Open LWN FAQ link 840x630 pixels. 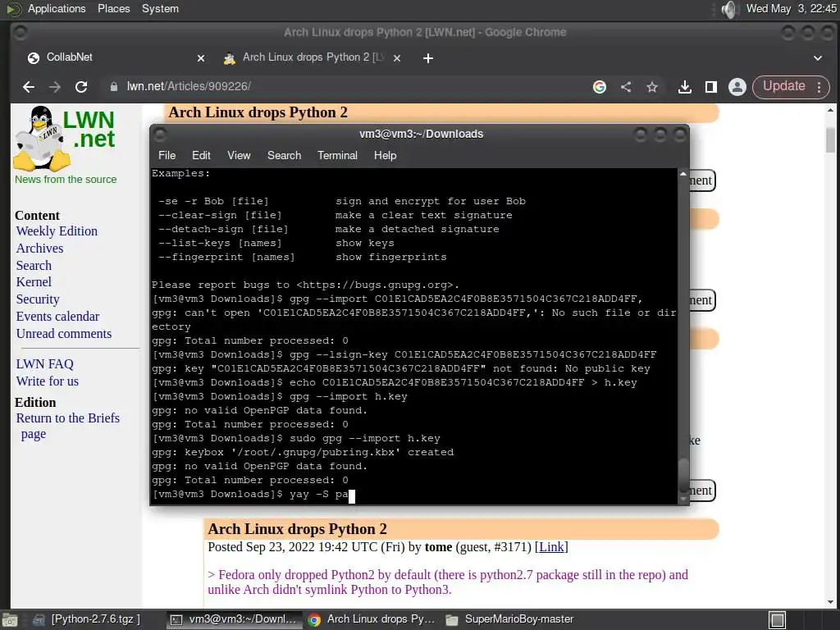45,363
